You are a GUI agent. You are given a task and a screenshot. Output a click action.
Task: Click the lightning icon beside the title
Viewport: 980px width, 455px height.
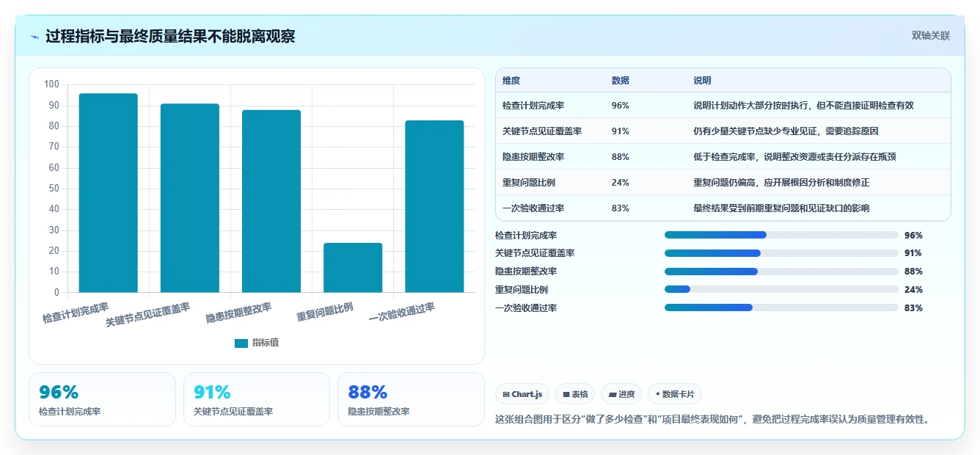click(35, 36)
